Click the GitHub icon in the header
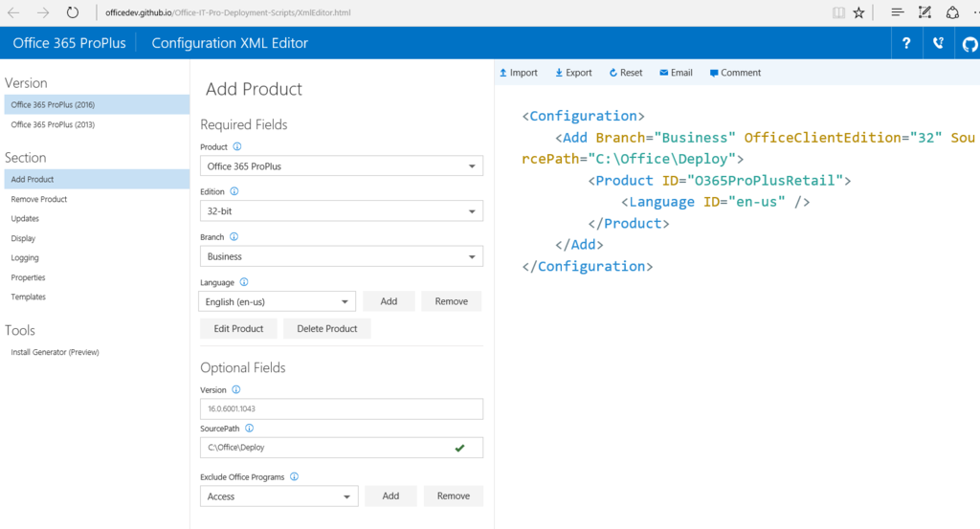 [969, 43]
